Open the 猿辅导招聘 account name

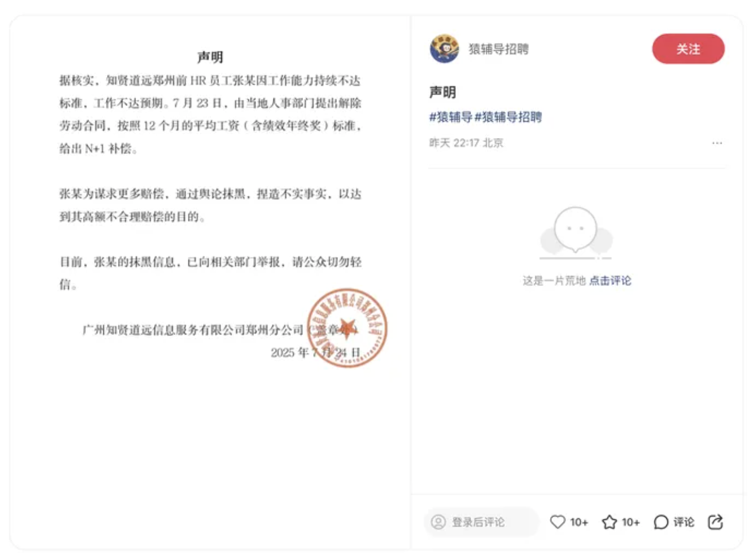(x=499, y=49)
